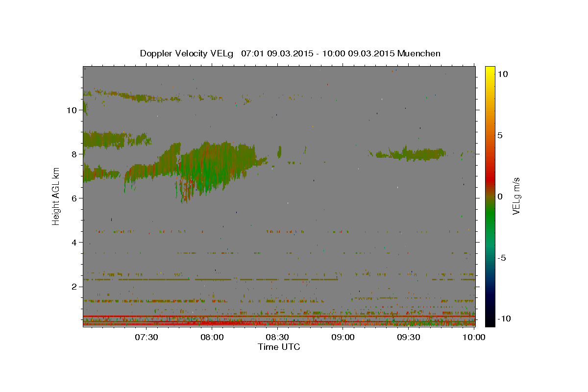The height and width of the screenshot is (392, 588).
Task: Click the colorbar tick label -5
Action: point(502,257)
